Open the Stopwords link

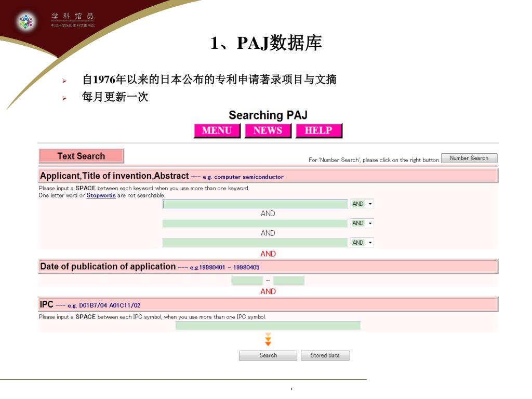(x=101, y=195)
